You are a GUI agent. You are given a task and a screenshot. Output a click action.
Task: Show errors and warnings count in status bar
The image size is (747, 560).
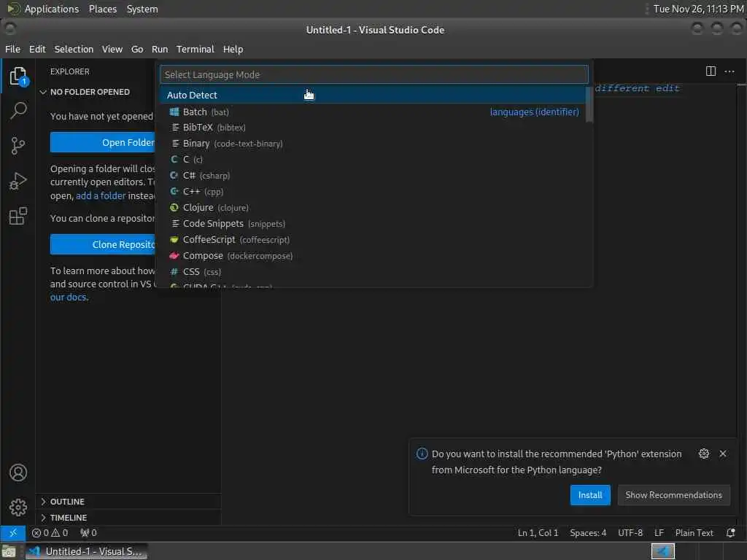[x=50, y=533]
